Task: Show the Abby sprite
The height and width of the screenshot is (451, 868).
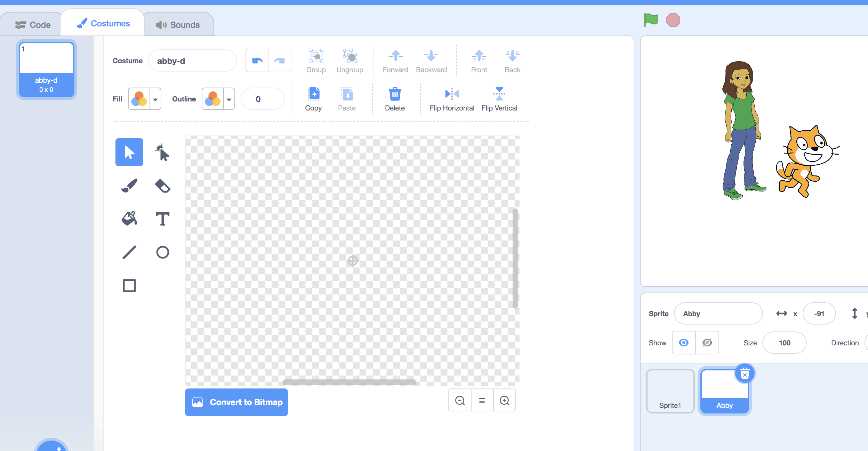Action: coord(683,343)
